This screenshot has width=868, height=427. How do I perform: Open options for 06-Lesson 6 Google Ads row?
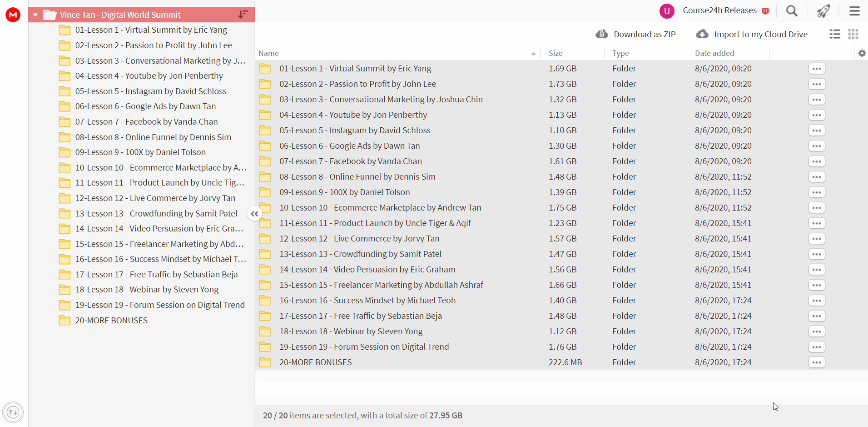pos(817,146)
